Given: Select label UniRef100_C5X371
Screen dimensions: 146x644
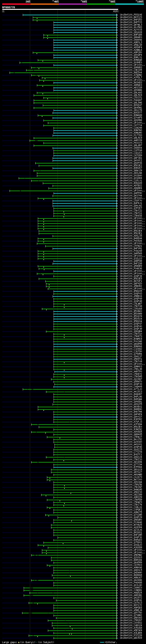Looking at the screenshot, I should point(131,98).
